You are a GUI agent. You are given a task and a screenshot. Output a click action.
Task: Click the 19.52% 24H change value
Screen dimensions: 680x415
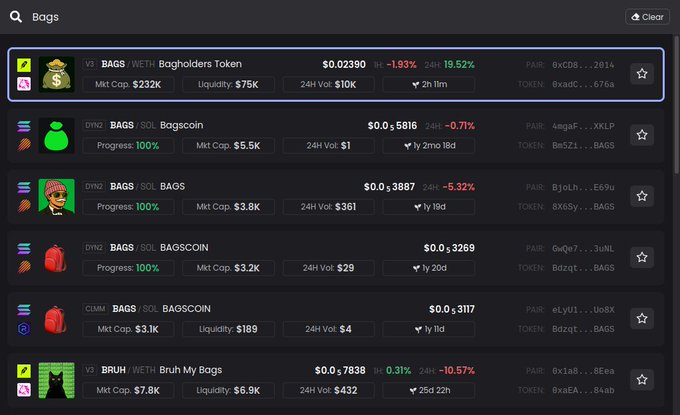[459, 65]
